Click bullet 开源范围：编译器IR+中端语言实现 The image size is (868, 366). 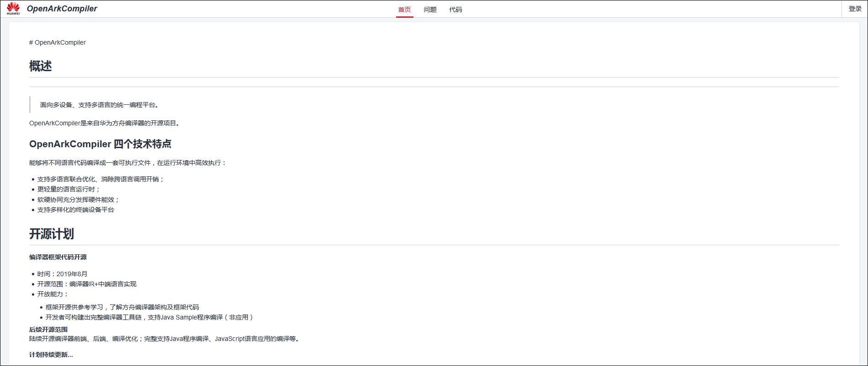tap(87, 284)
